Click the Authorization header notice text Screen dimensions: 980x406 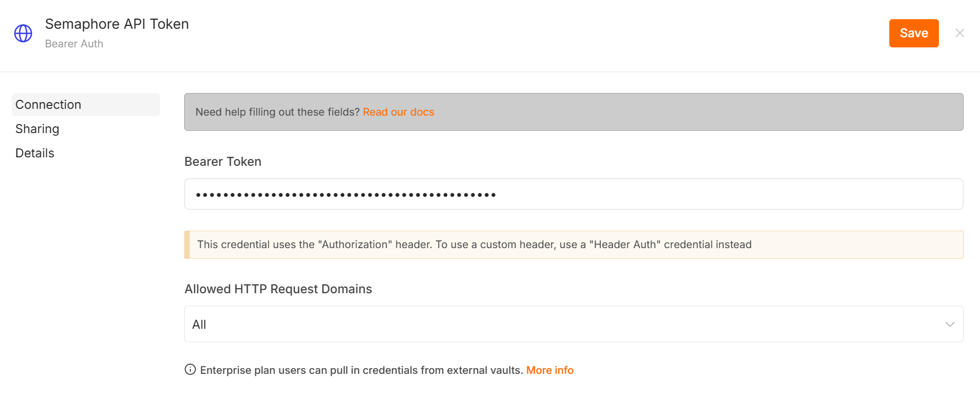[x=474, y=244]
